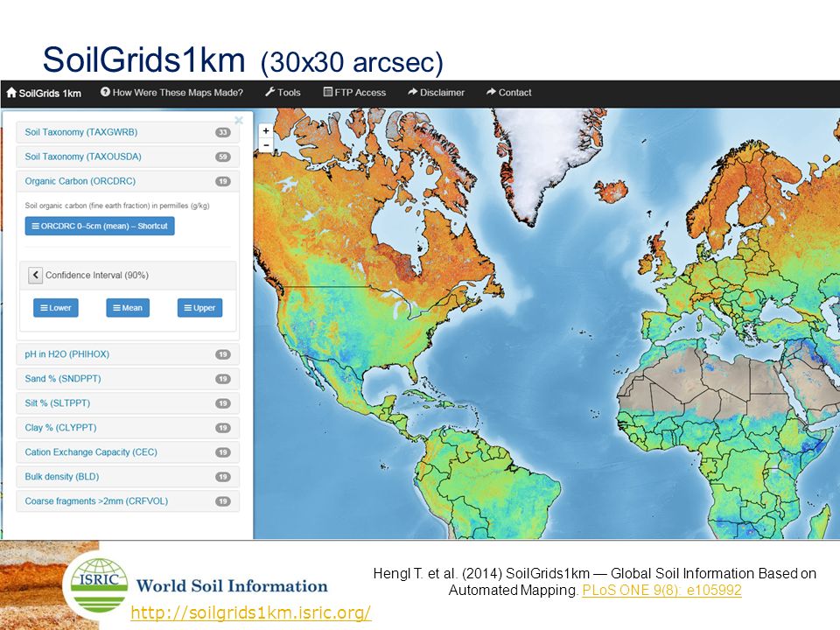Expand Clay % (CLYPPT) section
Image resolution: width=840 pixels, height=630 pixels.
[128, 428]
